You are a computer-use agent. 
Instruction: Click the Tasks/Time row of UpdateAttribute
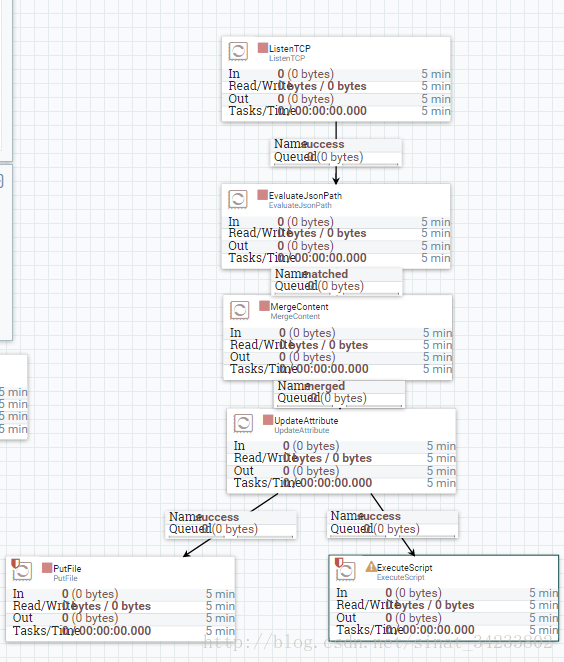(x=342, y=483)
